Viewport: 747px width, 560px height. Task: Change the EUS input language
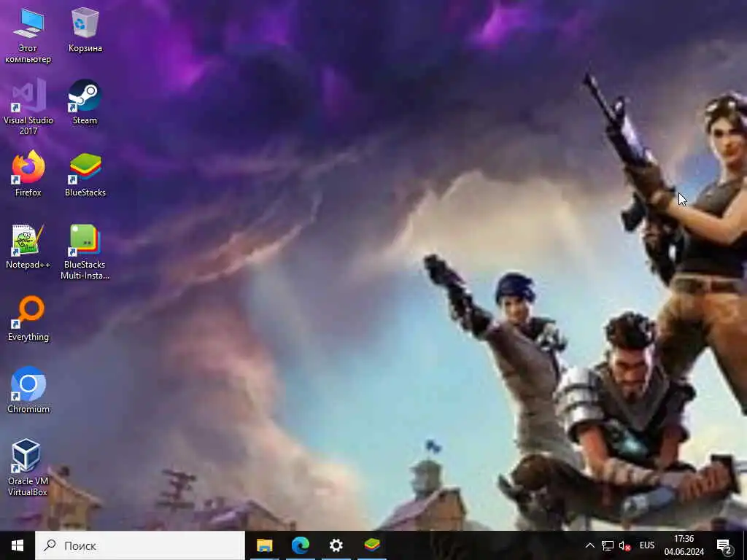[647, 545]
